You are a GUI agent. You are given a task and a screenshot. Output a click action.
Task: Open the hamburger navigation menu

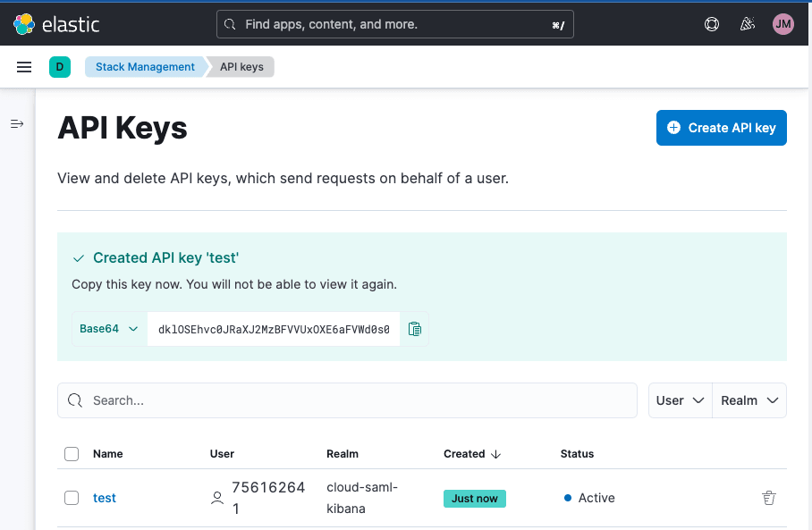pos(24,67)
